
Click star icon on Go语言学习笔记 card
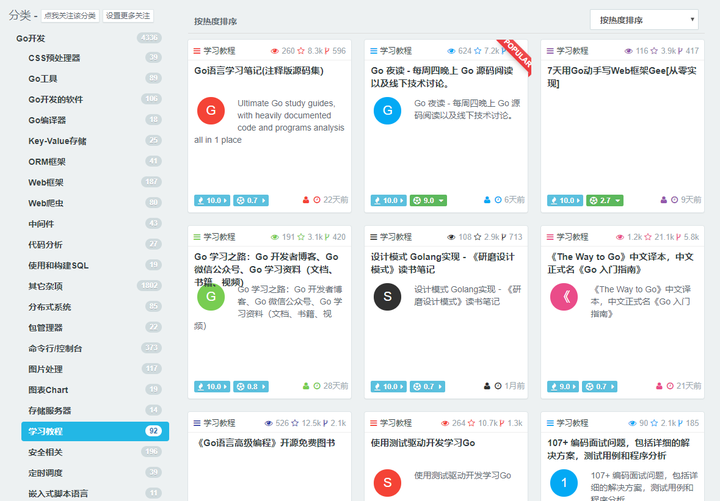pyautogui.click(x=301, y=51)
